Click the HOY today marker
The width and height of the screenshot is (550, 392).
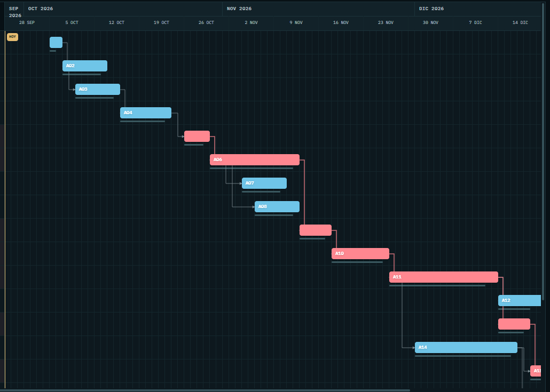click(13, 37)
